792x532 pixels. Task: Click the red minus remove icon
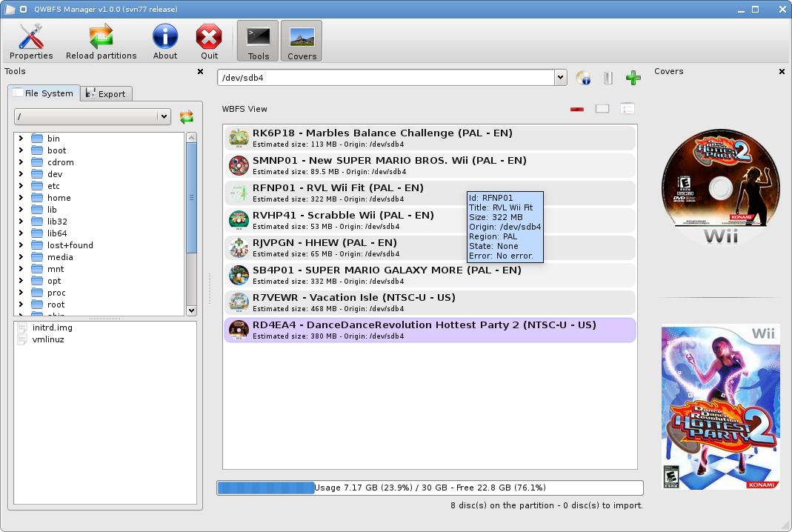point(577,109)
